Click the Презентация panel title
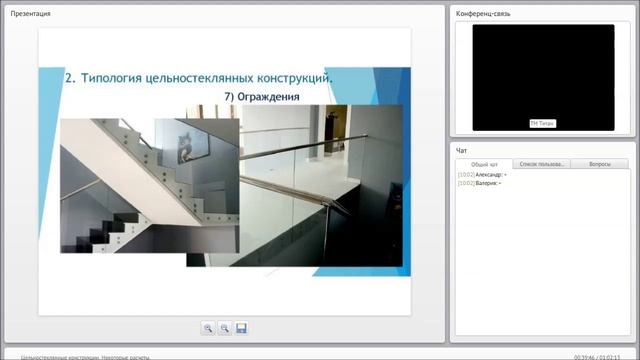 (x=31, y=13)
